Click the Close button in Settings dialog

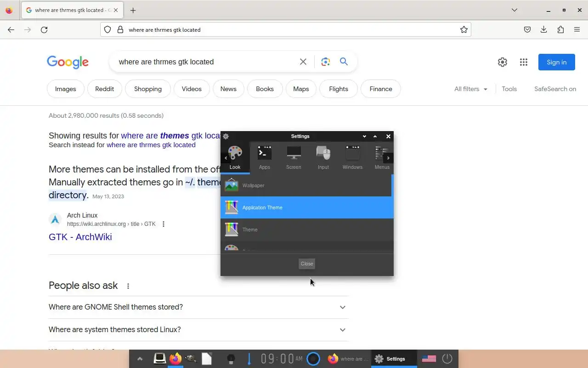(307, 264)
